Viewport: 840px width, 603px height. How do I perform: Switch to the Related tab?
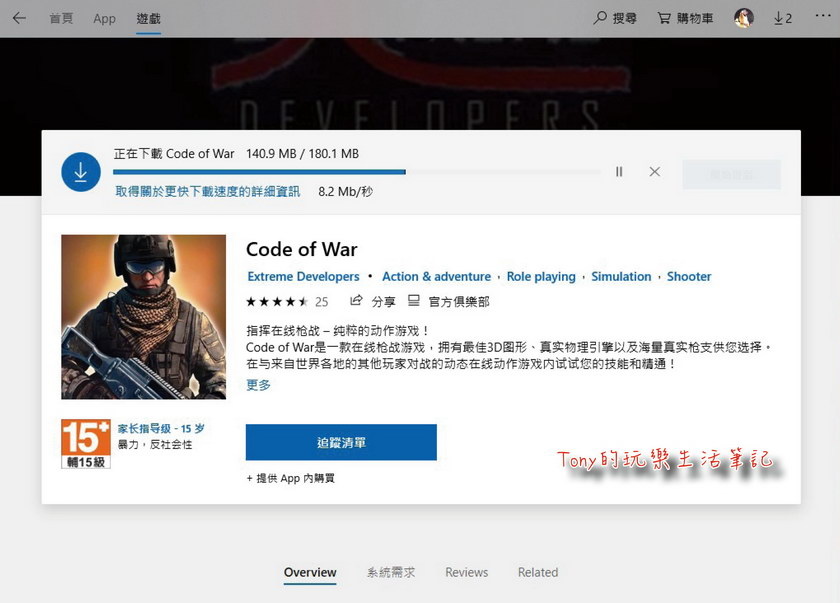click(x=538, y=572)
